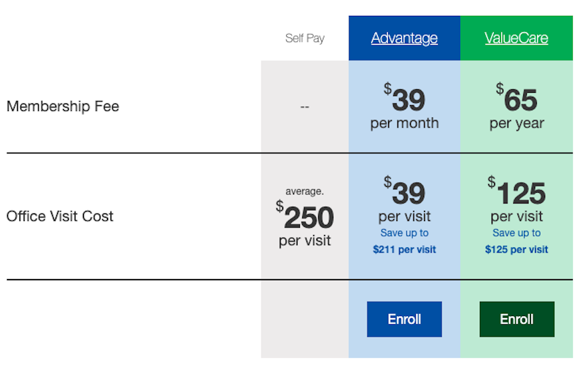Click the $125 ValueCare office visit price
588x373 pixels.
517,192
